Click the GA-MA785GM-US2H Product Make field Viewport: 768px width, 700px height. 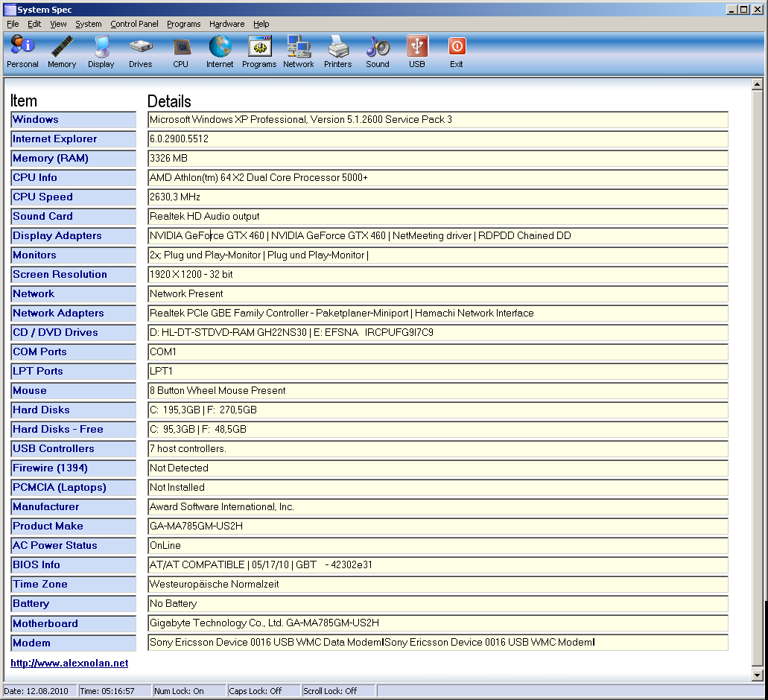438,526
